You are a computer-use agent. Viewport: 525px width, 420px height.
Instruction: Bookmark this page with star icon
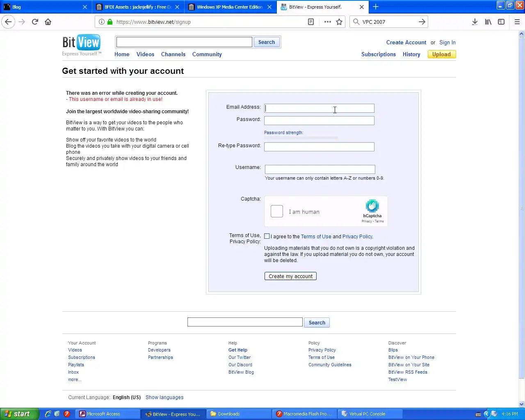click(339, 22)
